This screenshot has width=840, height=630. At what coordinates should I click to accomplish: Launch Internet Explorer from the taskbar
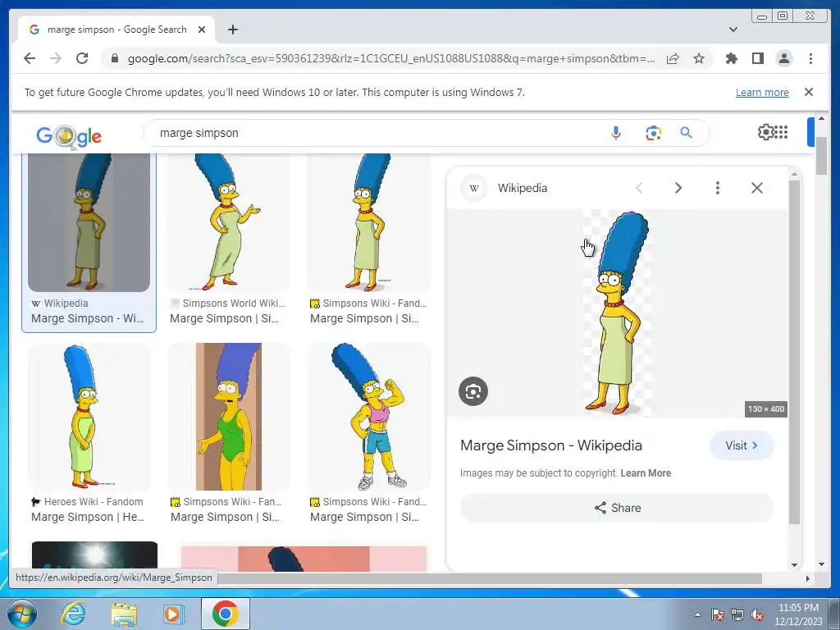73,614
